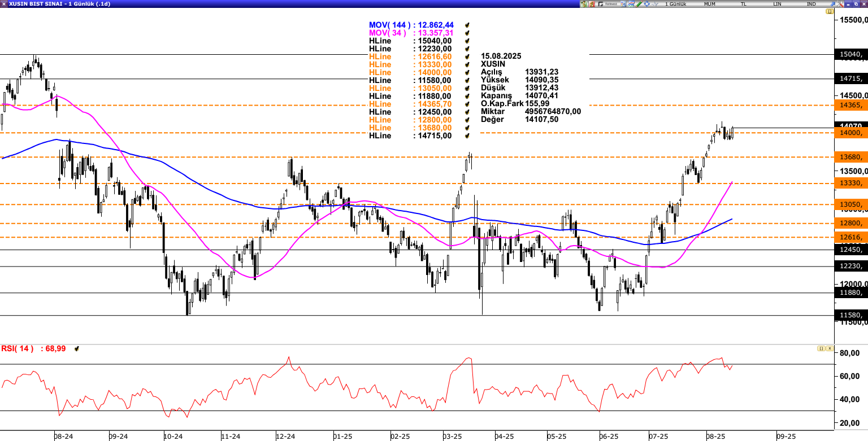868x441 pixels.
Task: Select the TL currency option
Action: (x=743, y=4)
